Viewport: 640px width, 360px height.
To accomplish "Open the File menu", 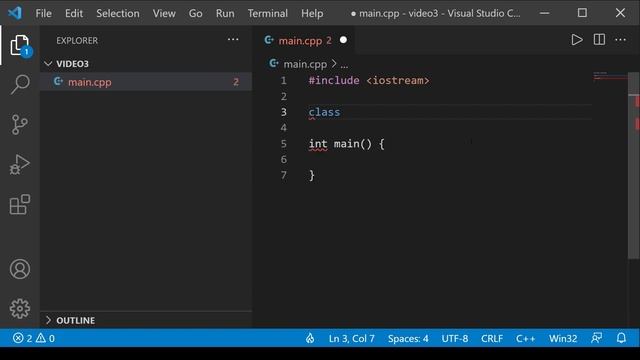I will (43, 13).
